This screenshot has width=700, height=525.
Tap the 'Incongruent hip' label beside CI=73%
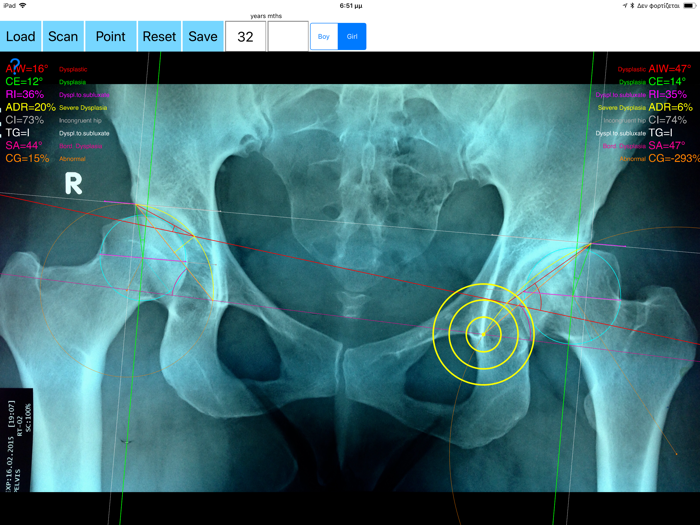[80, 121]
